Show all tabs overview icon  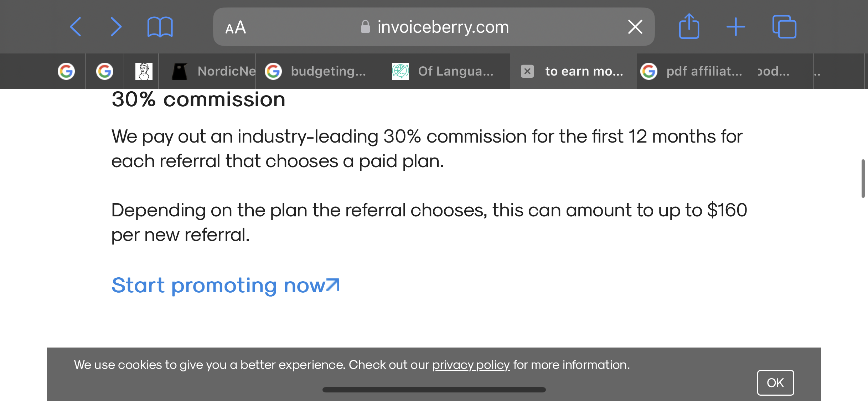point(784,26)
